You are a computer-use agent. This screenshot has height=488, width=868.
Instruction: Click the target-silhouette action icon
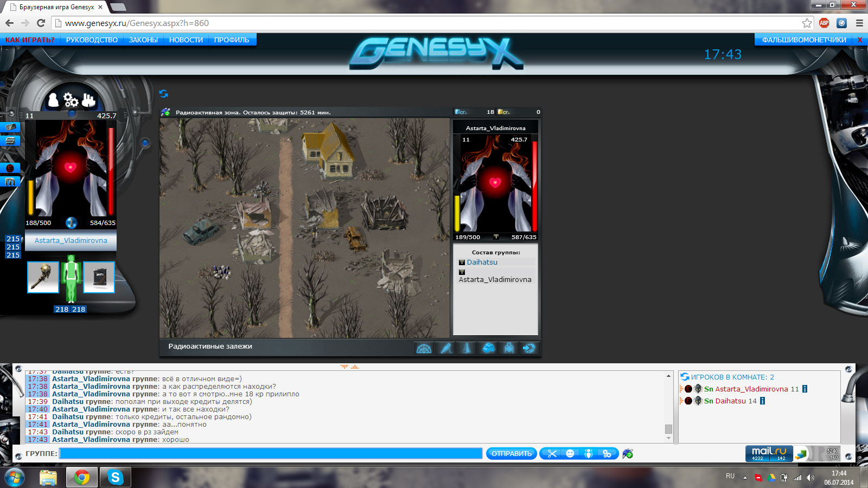(x=509, y=348)
